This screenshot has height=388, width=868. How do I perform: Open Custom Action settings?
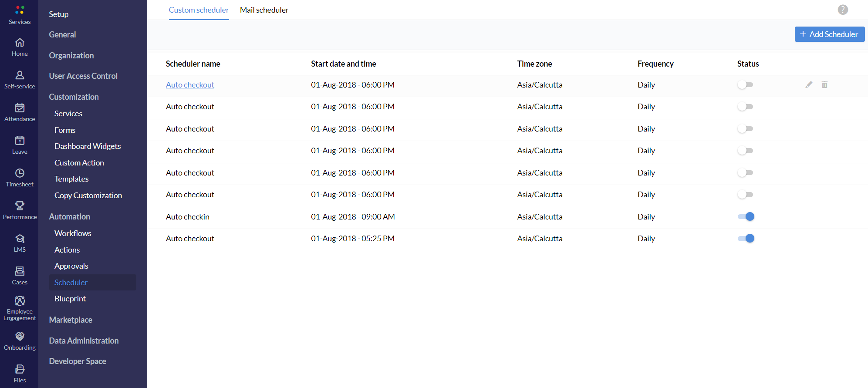click(79, 163)
